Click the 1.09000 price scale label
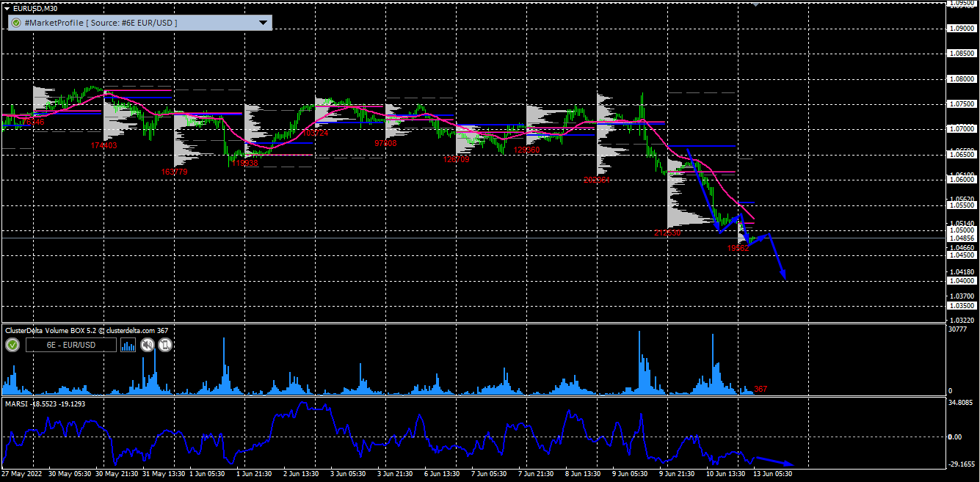The width and height of the screenshot is (980, 482). click(961, 28)
